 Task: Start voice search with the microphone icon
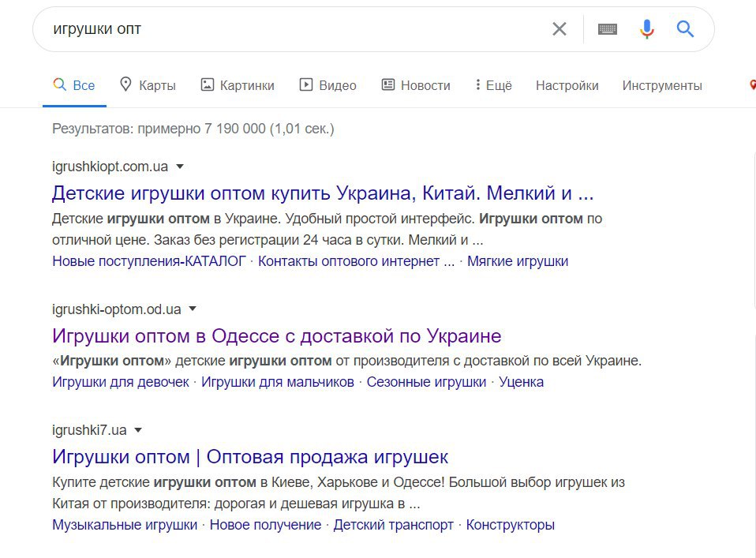pyautogui.click(x=646, y=29)
